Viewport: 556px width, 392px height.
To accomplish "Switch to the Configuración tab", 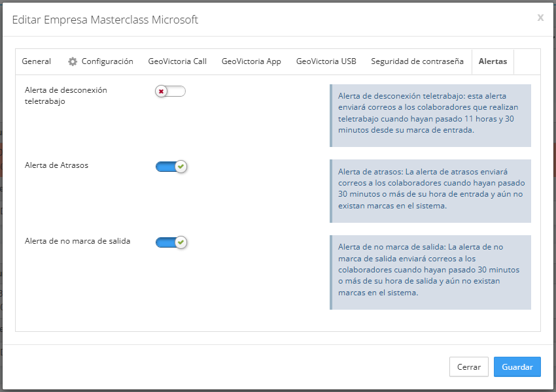I will pyautogui.click(x=101, y=61).
